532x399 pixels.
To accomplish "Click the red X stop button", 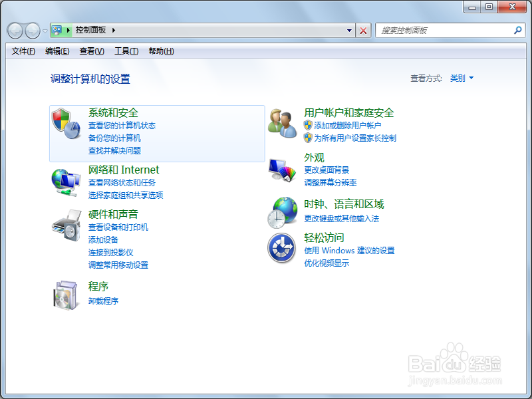I will tap(363, 31).
